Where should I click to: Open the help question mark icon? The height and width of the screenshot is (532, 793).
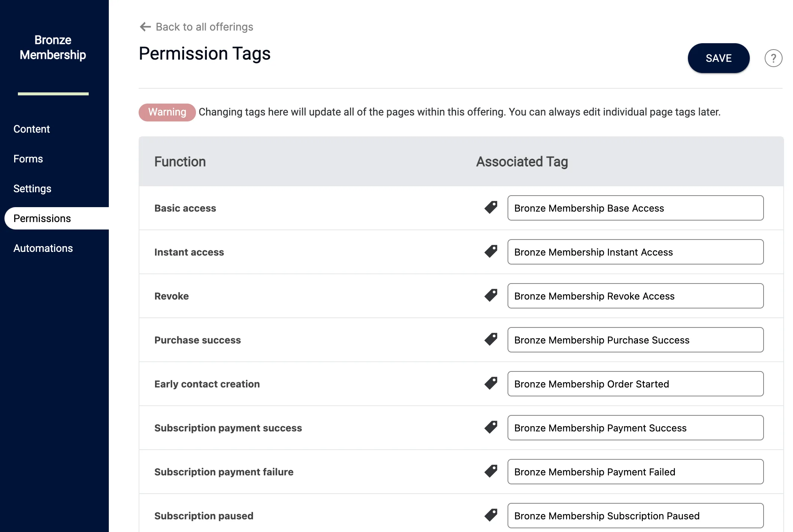(773, 58)
